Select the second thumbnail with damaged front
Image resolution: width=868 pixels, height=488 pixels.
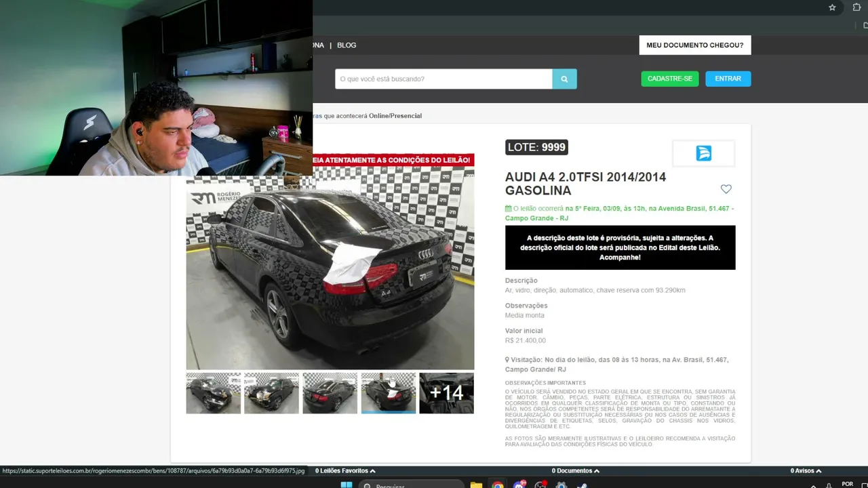[x=271, y=393]
